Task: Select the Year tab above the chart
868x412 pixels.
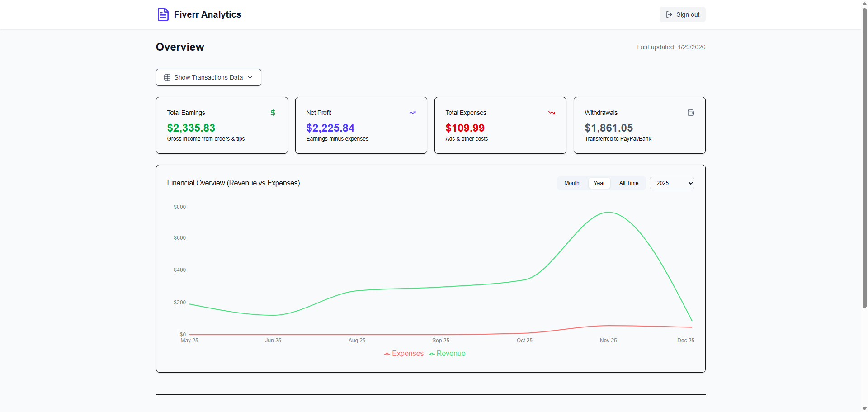Action: (599, 183)
